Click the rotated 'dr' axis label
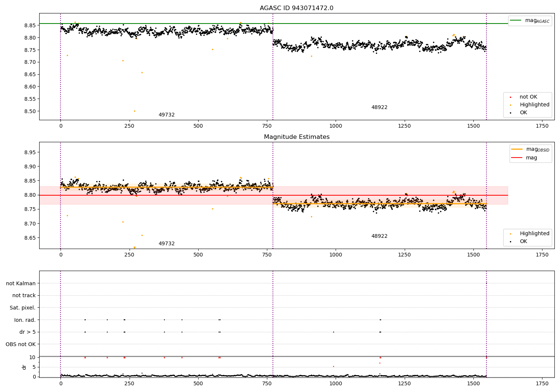 coord(24,367)
